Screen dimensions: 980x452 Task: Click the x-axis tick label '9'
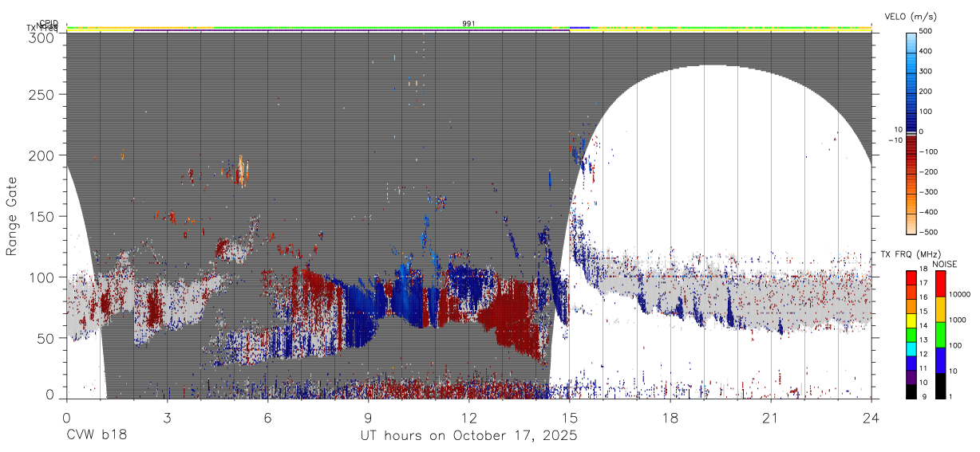(368, 417)
